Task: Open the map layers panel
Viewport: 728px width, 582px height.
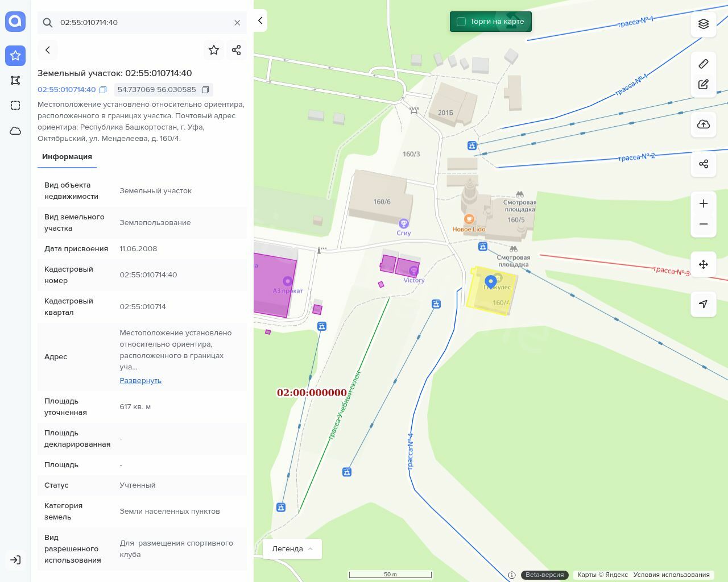Action: (704, 24)
